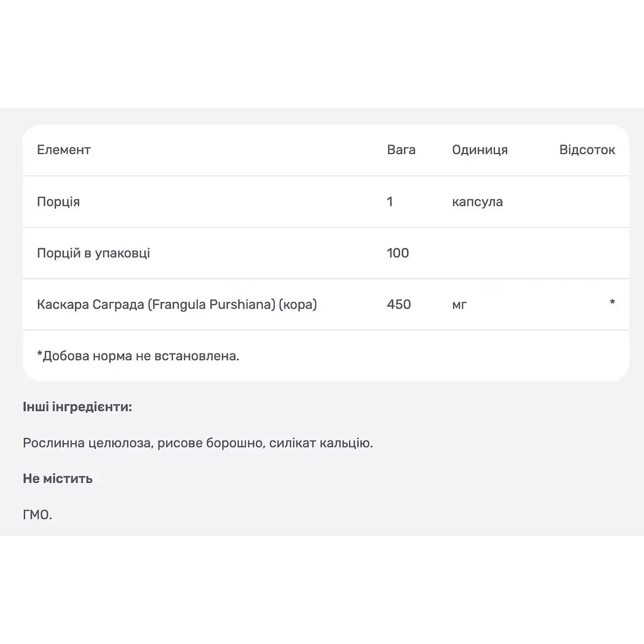Click the силікат кальцію text
Image resolution: width=644 pixels, height=644 pixels.
[321, 443]
